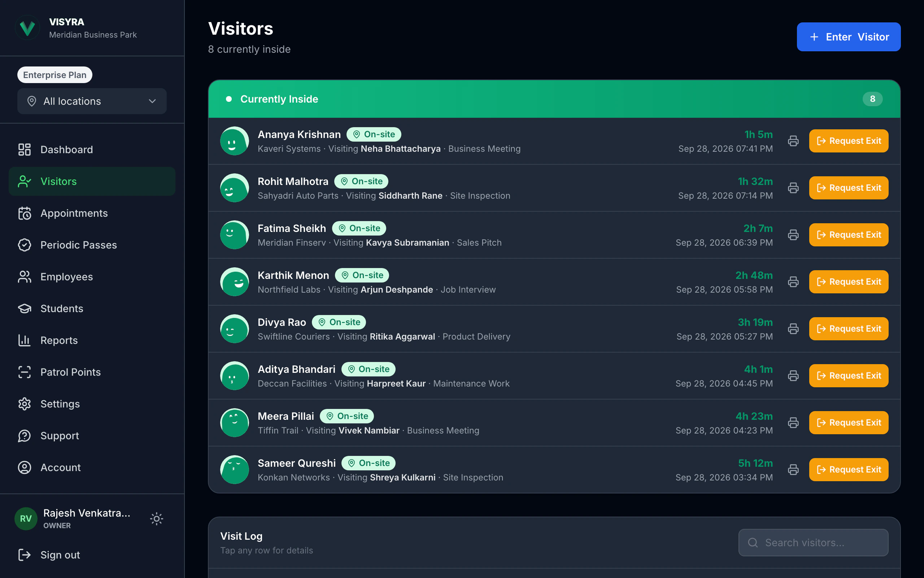Viewport: 924px width, 578px height.
Task: Click the Enter Visitor button
Action: 849,37
